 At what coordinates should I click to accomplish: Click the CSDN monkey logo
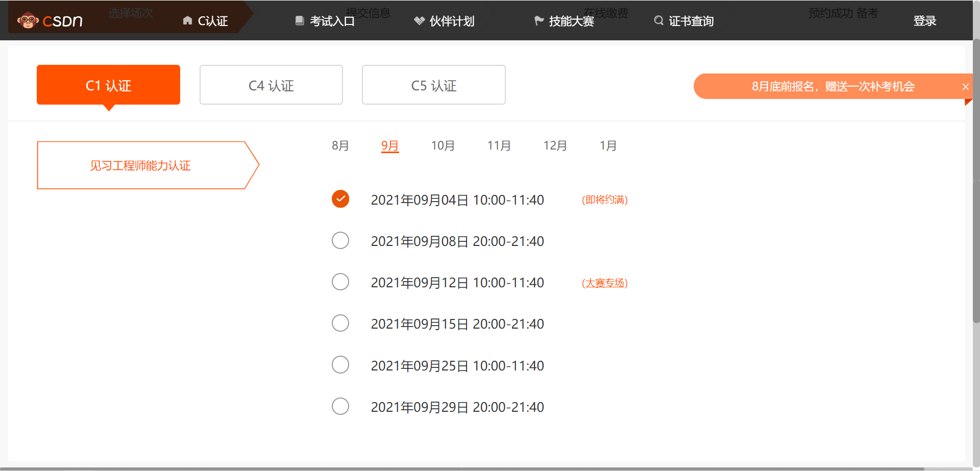28,20
